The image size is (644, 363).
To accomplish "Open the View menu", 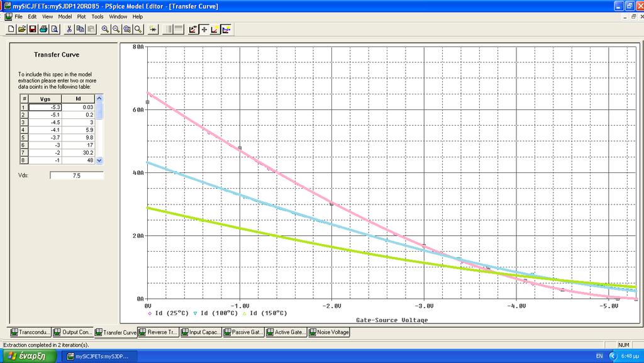I will click(47, 16).
